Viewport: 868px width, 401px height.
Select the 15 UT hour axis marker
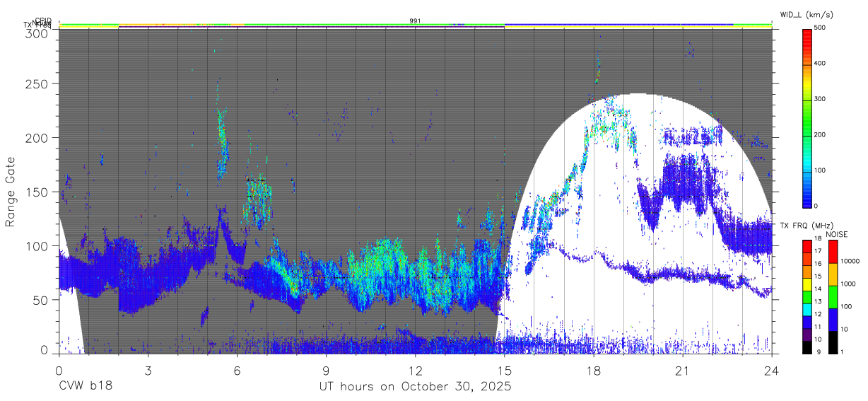[504, 371]
